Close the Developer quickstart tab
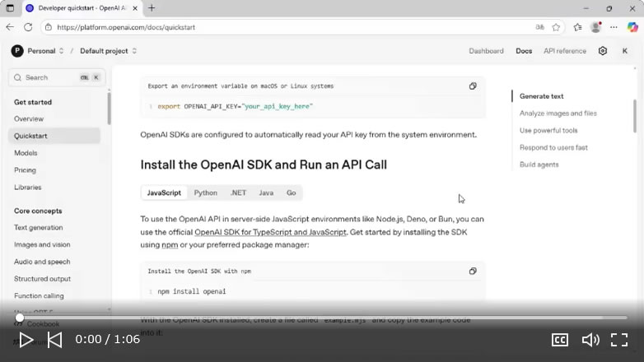The height and width of the screenshot is (362, 644). coord(135,7)
